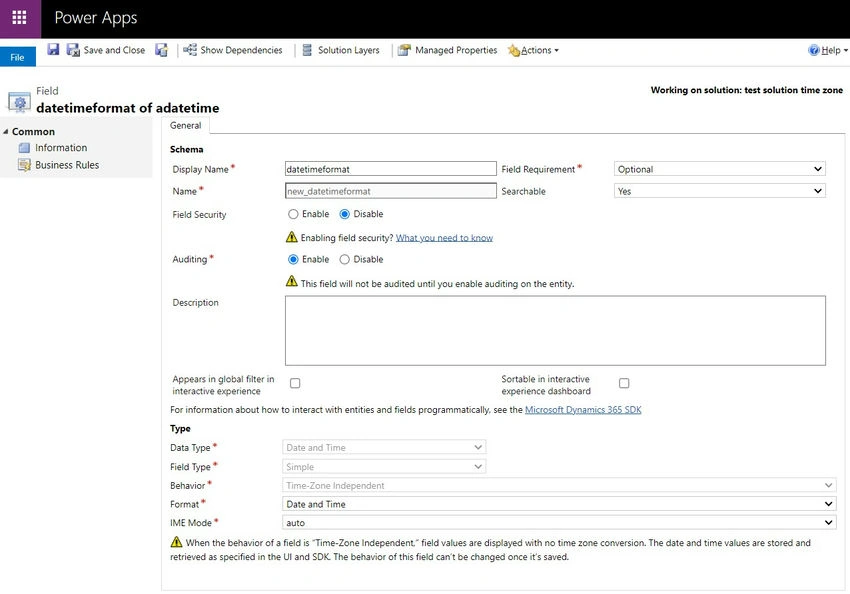Open Information in the Common section
Viewport: 850px width, 594px height.
point(61,147)
